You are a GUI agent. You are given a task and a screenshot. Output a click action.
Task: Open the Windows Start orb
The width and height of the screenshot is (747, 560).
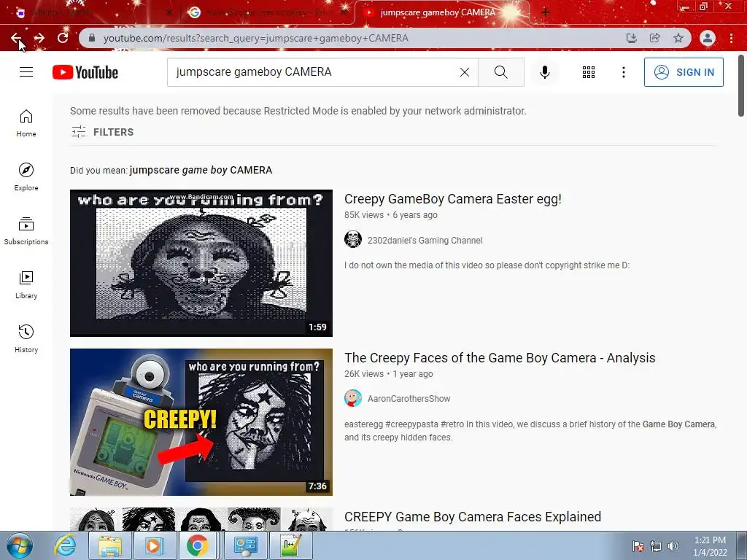[20, 545]
